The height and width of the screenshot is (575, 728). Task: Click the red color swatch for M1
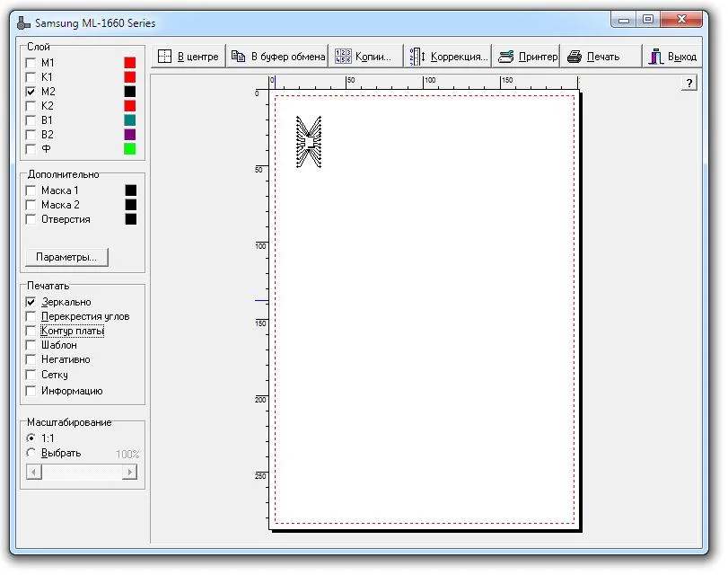tap(130, 62)
